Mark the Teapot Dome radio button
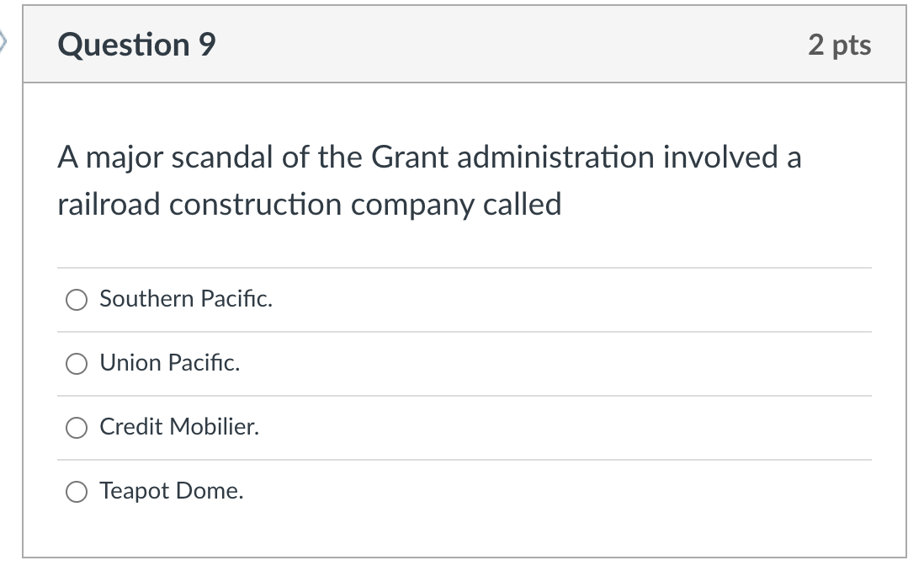The image size is (924, 571). (77, 491)
